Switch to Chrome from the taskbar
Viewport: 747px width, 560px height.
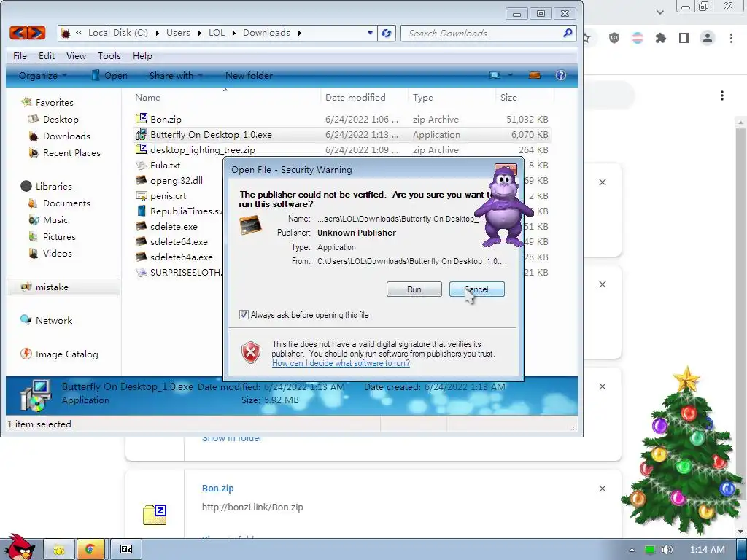[x=90, y=550]
